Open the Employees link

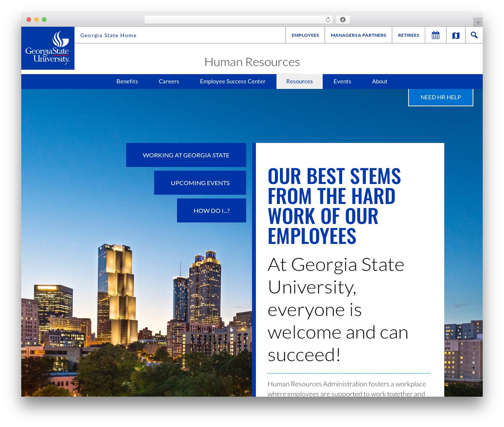click(305, 35)
